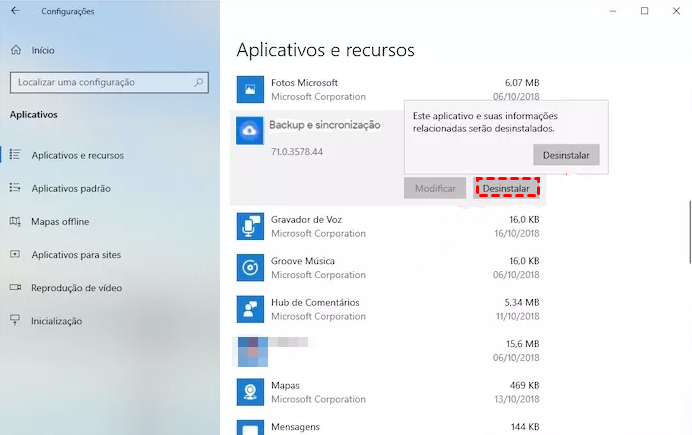The width and height of the screenshot is (692, 435).
Task: Go back with the arrow icon
Action: [x=15, y=11]
